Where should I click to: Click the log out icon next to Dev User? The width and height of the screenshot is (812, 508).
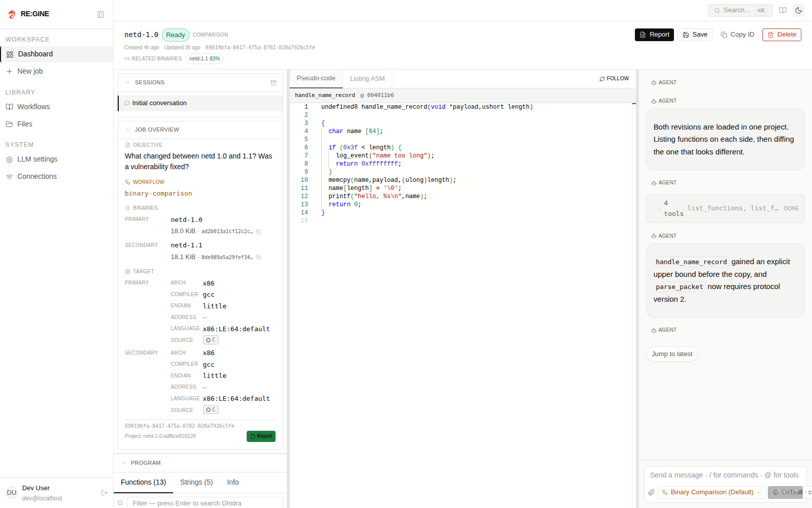pos(105,493)
